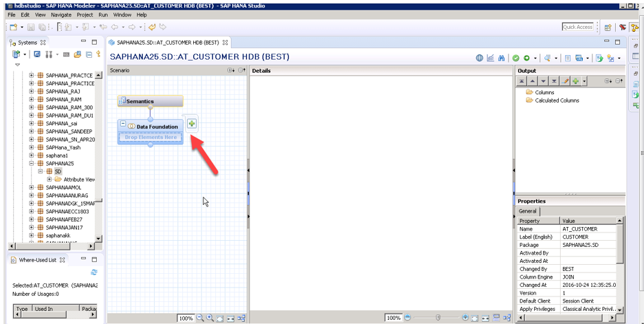The image size is (644, 324).
Task: Collapse the Data Foundation node minus box
Action: [x=123, y=123]
